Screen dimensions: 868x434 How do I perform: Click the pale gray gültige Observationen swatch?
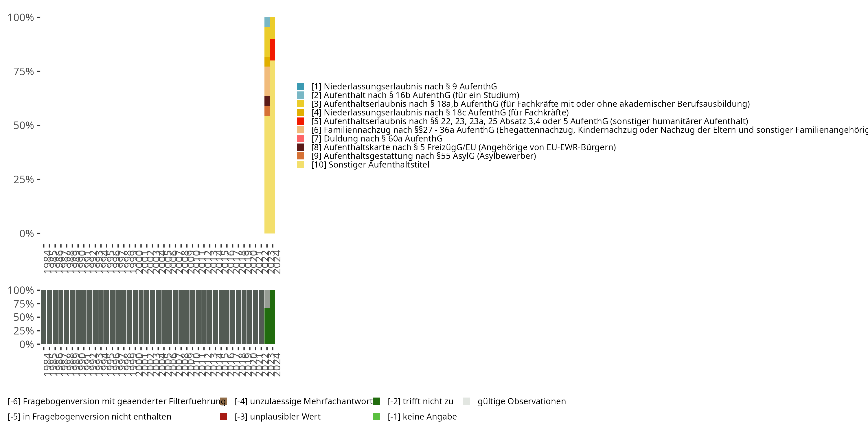(467, 401)
